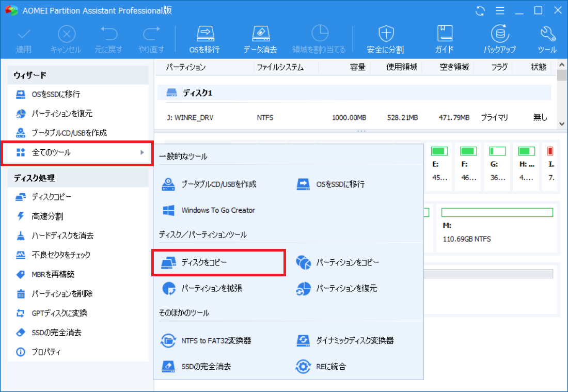568x392 pixels.
Task: Select SSDの完全消去 in the tools popup
Action: pyautogui.click(x=196, y=367)
